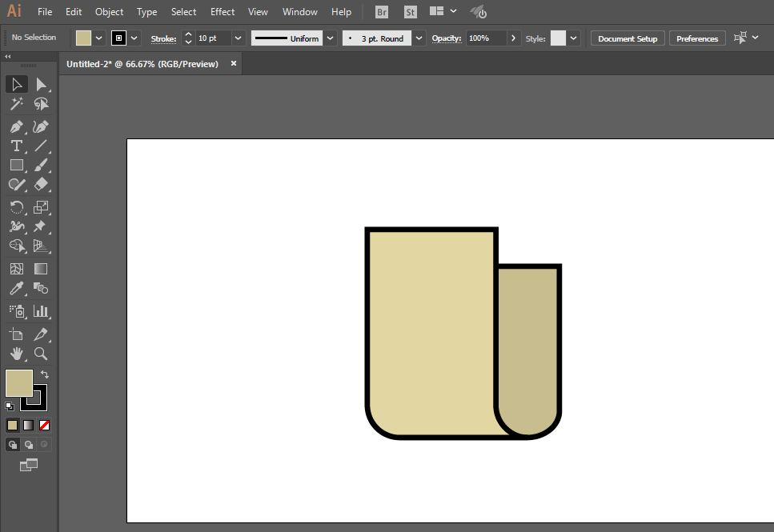
Task: Select the Hand tool
Action: tap(16, 354)
